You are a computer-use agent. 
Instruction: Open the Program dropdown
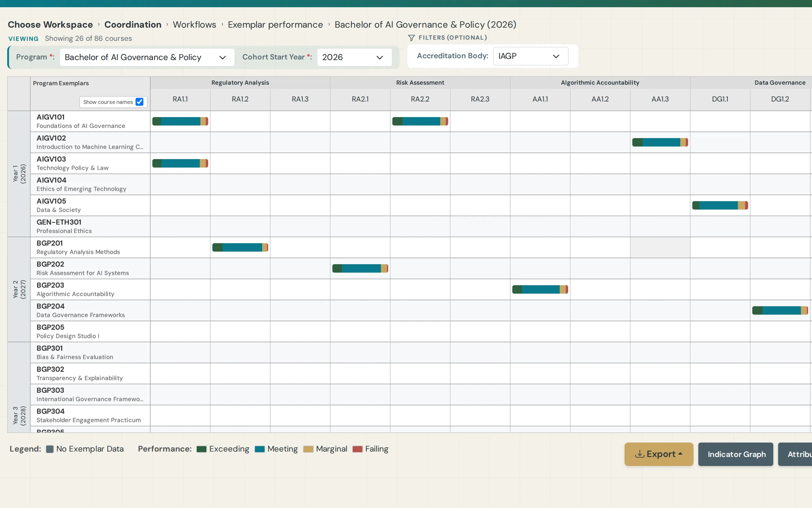[x=147, y=57]
